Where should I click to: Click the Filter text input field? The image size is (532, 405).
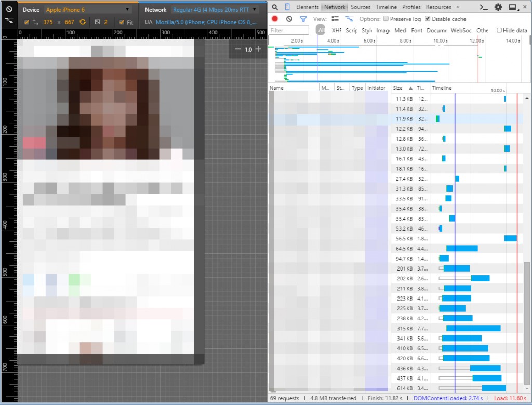click(x=289, y=30)
